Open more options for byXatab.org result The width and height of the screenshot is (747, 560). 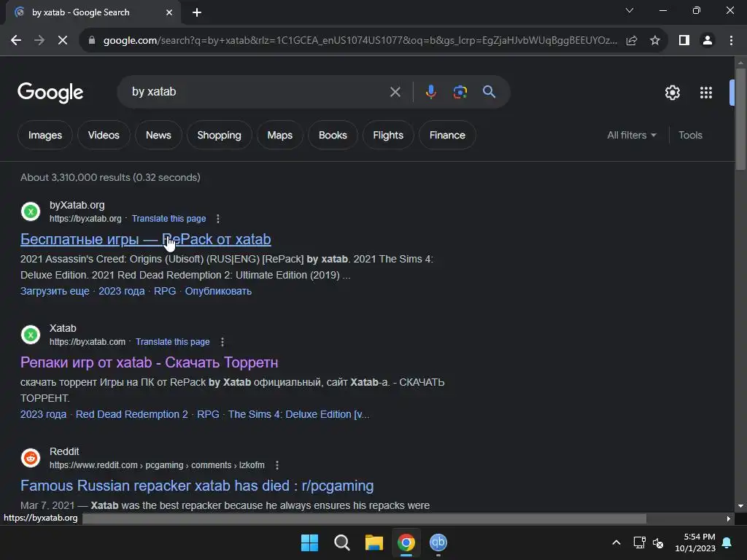pyautogui.click(x=218, y=219)
